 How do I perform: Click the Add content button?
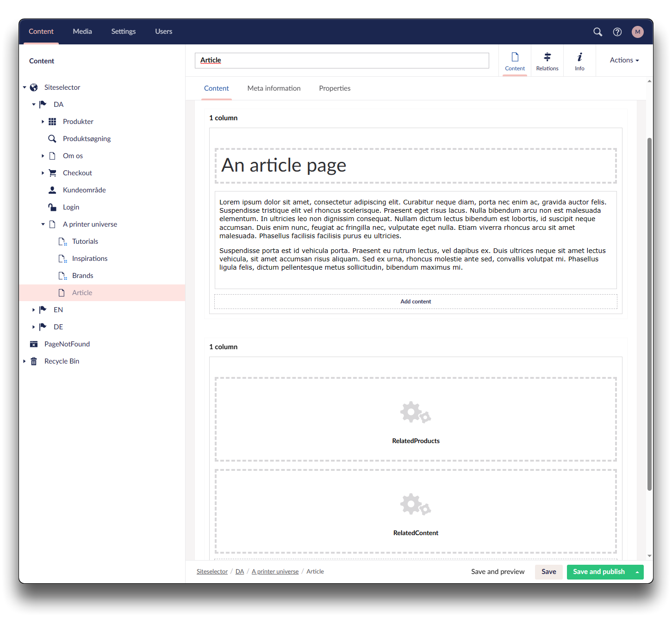tap(416, 302)
